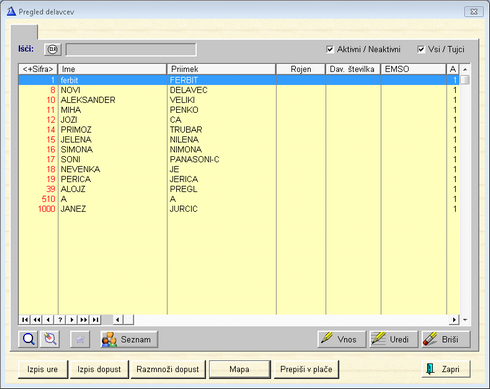Click the Razmnoži dopust button
490x389 pixels.
[168, 369]
